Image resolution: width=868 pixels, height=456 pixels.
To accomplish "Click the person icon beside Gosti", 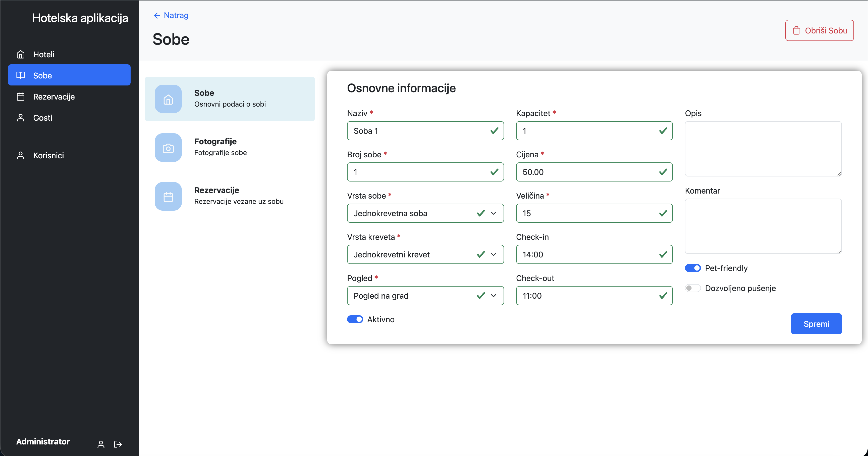I will point(21,118).
